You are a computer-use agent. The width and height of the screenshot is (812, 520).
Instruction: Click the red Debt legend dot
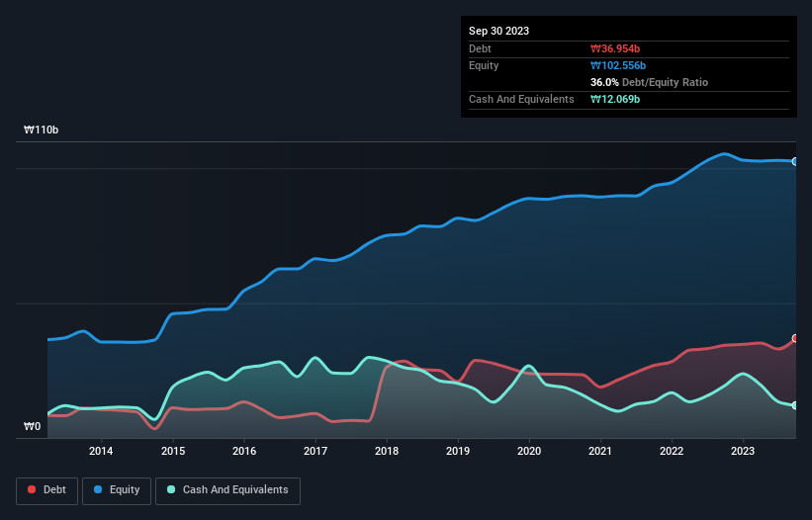[x=32, y=489]
